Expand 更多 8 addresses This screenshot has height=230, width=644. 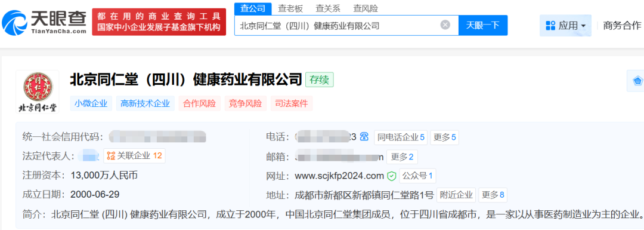pos(493,195)
